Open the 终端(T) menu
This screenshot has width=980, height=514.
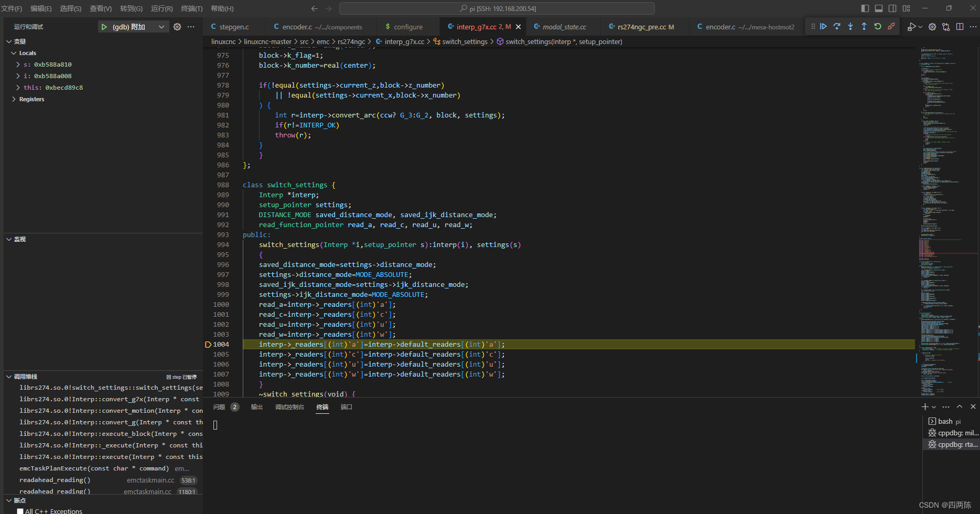pyautogui.click(x=191, y=8)
